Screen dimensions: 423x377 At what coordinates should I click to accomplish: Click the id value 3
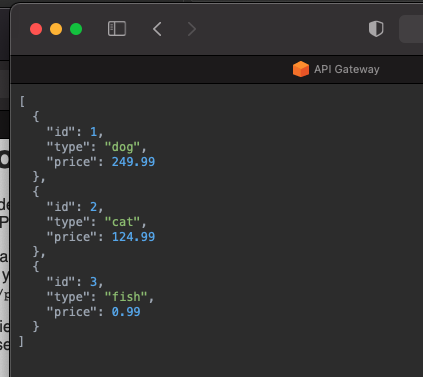coord(93,282)
